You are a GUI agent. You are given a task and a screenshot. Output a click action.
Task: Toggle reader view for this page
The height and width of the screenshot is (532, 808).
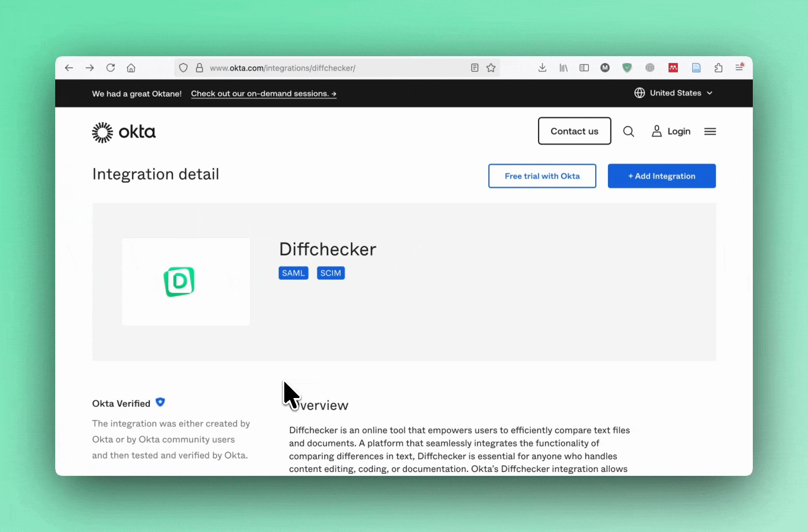pos(474,67)
